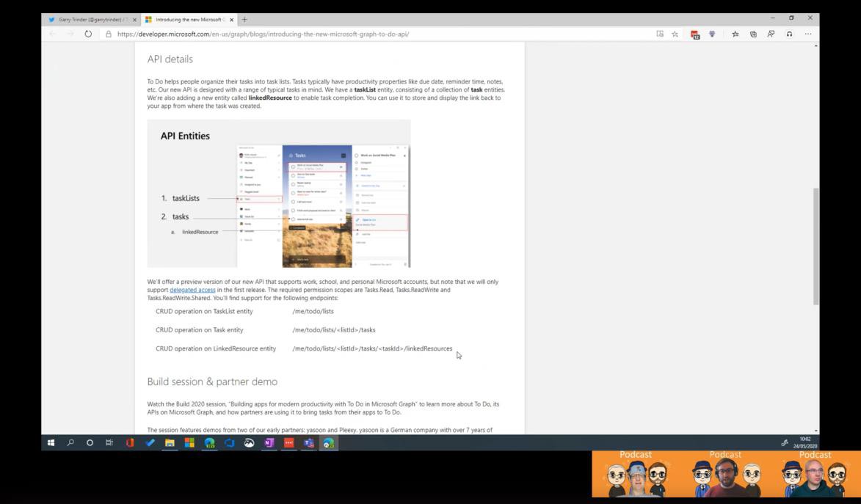Switch to the active Edge window taskbar icon
This screenshot has height=504, width=861.
tap(328, 443)
